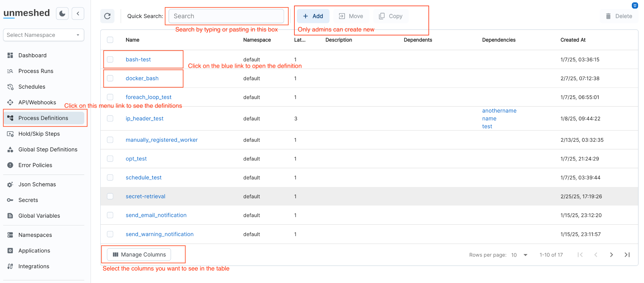Toggle dark mode with the moon icon

click(x=62, y=14)
